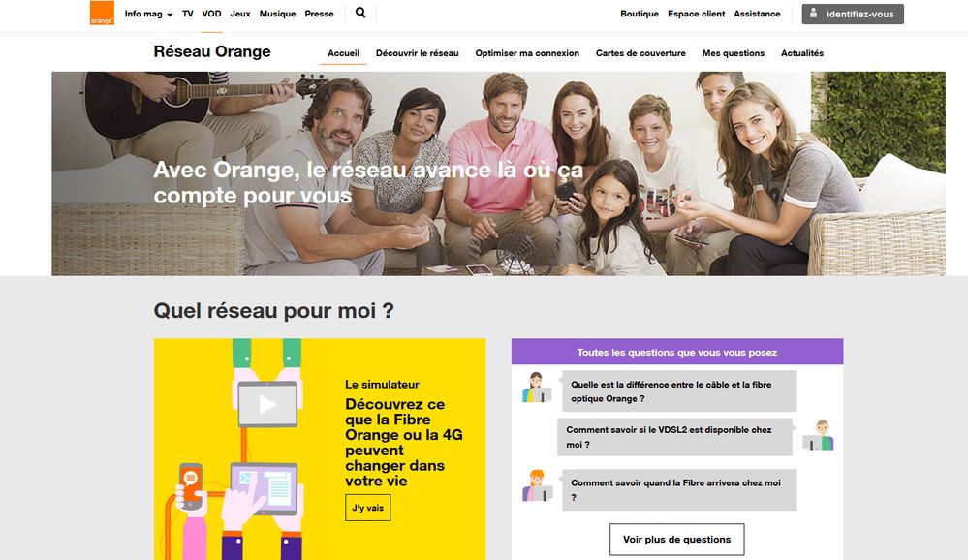Viewport: 968px width, 560px height.
Task: Click the female advisor avatar beside cable question
Action: point(536,388)
